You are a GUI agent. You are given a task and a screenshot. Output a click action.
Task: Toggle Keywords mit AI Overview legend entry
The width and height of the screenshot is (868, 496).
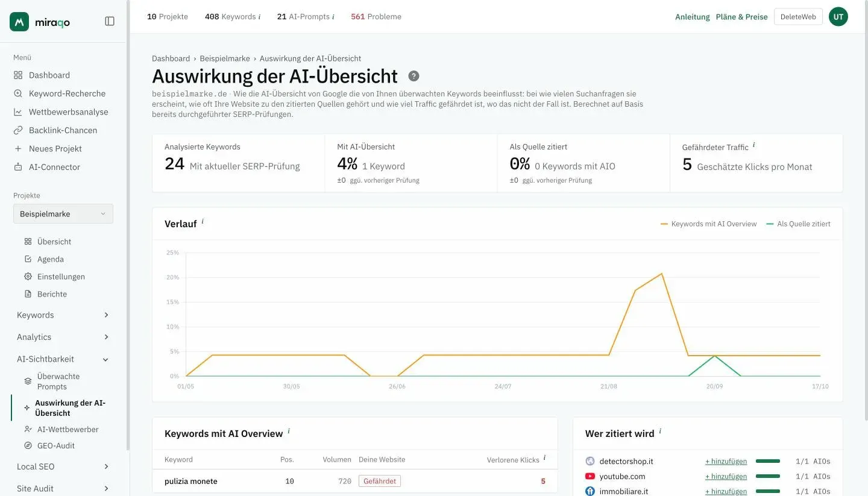click(709, 224)
